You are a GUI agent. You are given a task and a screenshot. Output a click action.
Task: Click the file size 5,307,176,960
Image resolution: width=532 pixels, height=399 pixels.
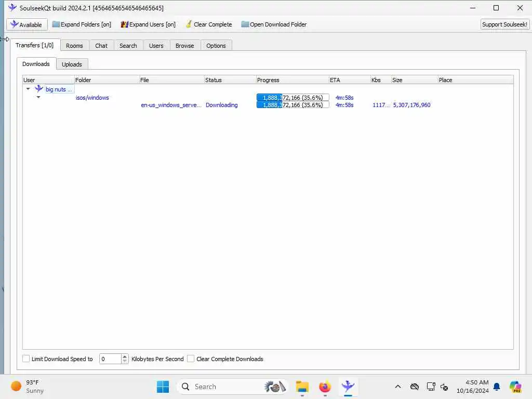pyautogui.click(x=411, y=105)
